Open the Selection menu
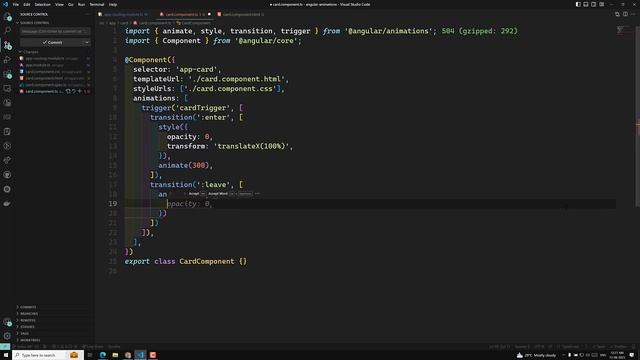 point(42,4)
